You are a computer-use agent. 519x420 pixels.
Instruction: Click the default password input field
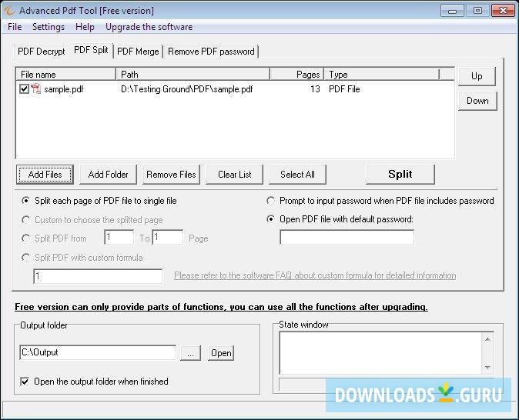pyautogui.click(x=347, y=238)
